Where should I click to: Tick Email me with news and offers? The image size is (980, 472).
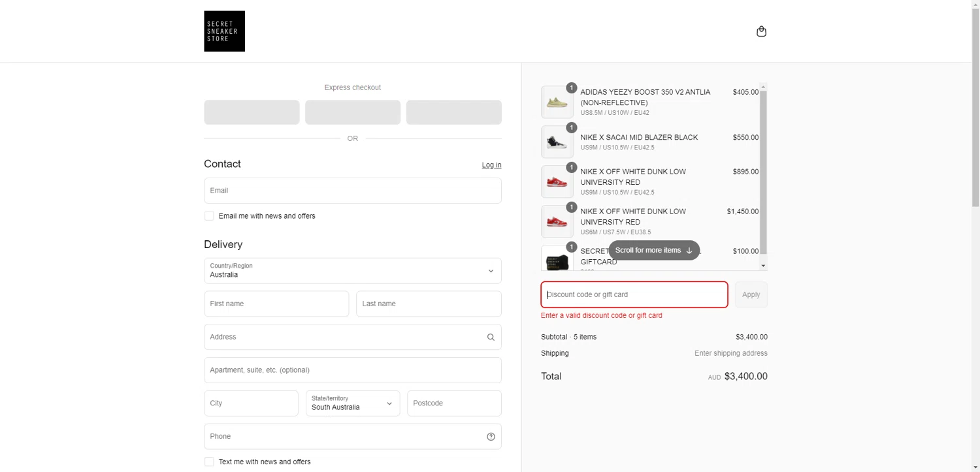[x=209, y=216]
